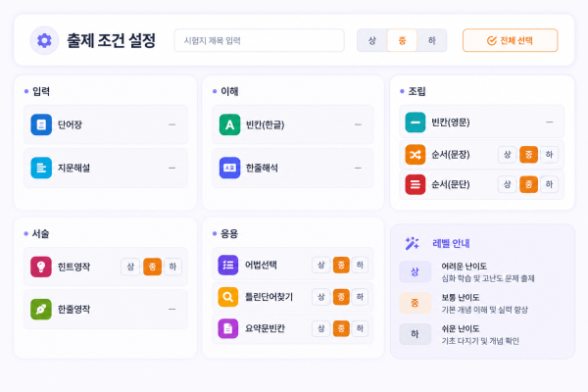Click the 이해 section heading
The image size is (588, 392).
[229, 91]
